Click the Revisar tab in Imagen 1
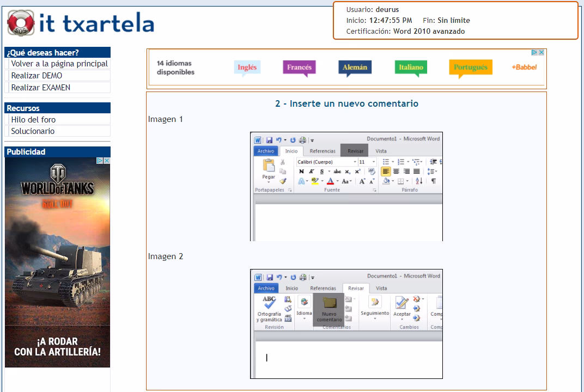The image size is (584, 392). [x=355, y=151]
